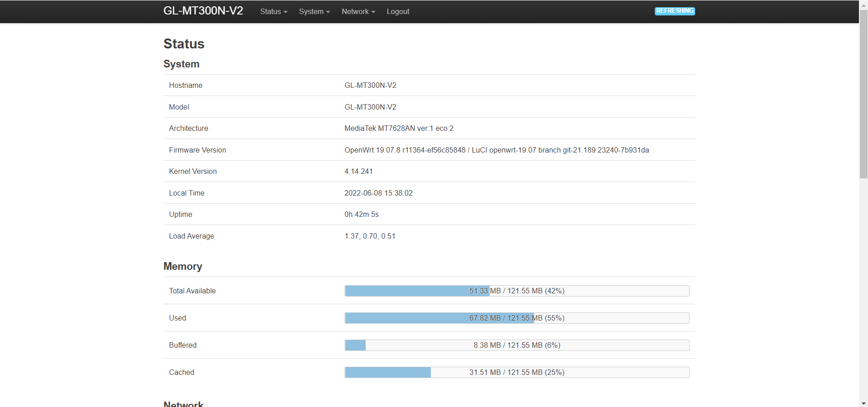Viewport: 868px width, 407px height.
Task: Click the Total Available memory progress bar
Action: coord(517,291)
